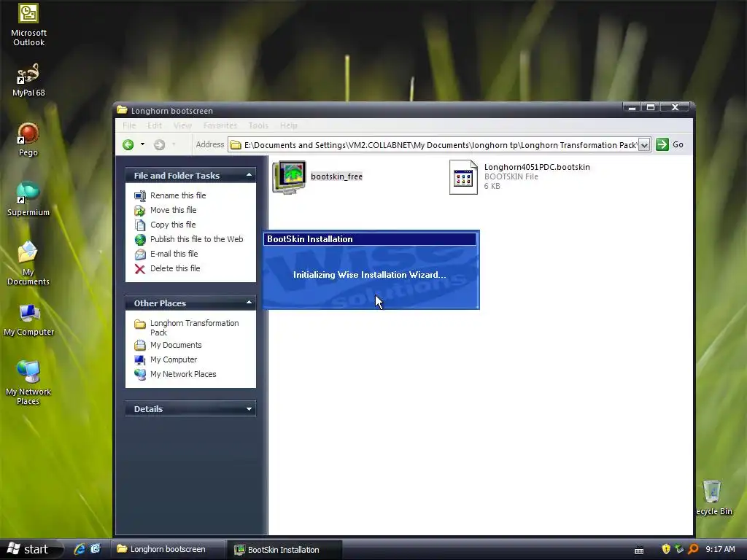This screenshot has width=747, height=560.
Task: Open the Edit menu
Action: 155,125
